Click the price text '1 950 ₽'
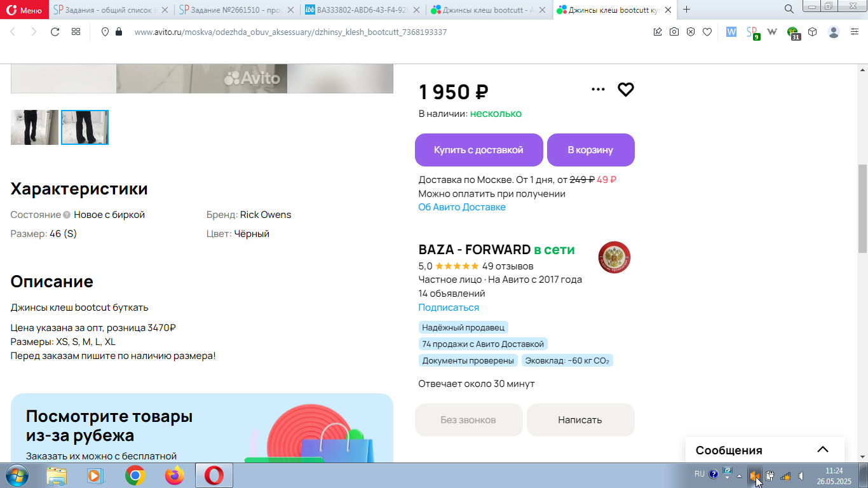868x488 pixels. 453,92
